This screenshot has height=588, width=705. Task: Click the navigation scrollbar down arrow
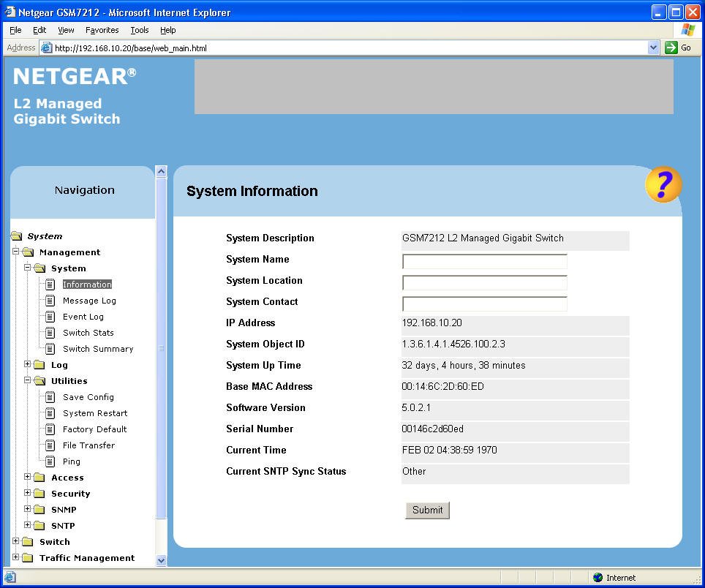pos(161,560)
